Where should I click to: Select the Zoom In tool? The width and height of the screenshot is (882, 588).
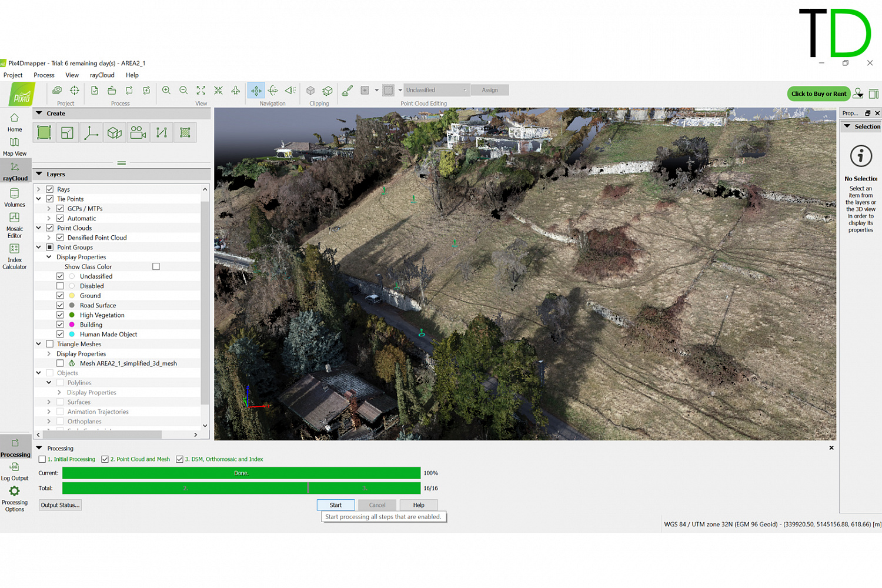166,90
